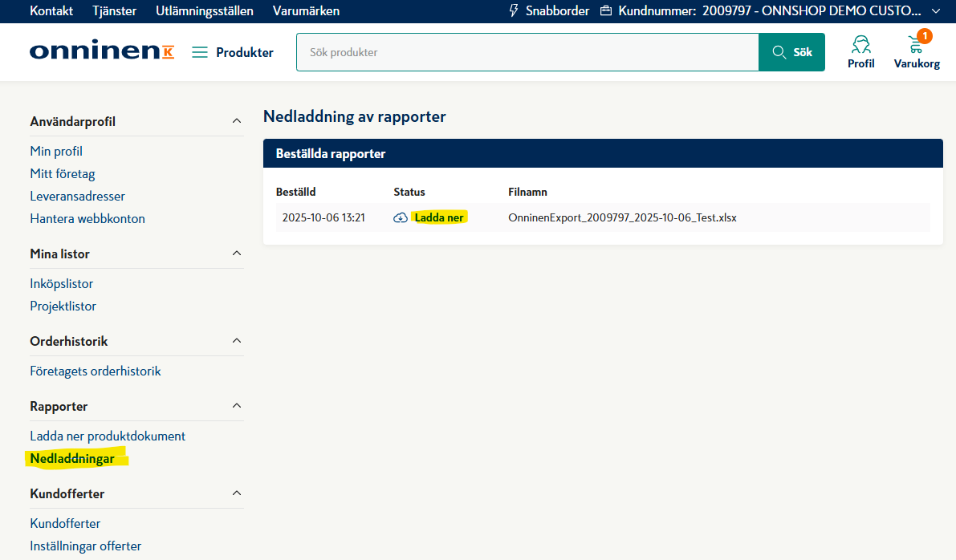The width and height of the screenshot is (956, 560).
Task: Open Leveransadresser page
Action: click(x=77, y=197)
